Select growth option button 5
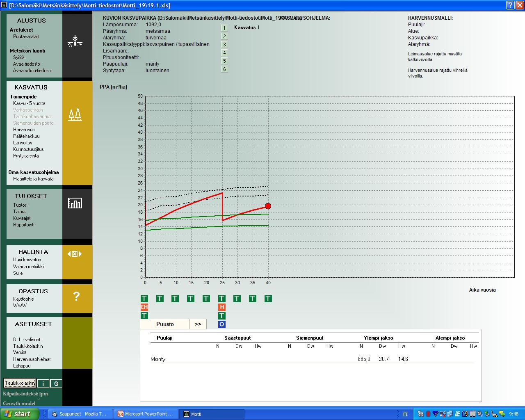The image size is (525, 420). click(224, 61)
